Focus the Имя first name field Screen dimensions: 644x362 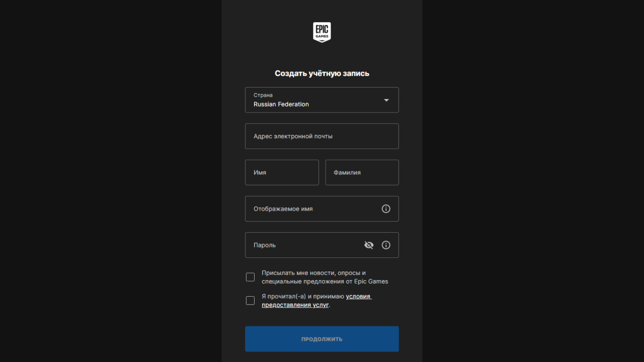[x=282, y=172]
